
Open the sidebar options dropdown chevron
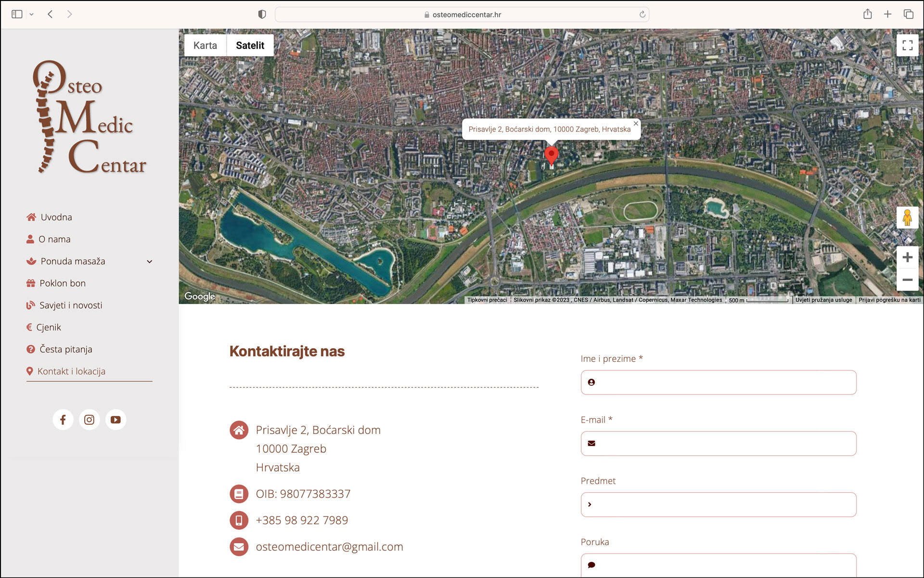(31, 14)
